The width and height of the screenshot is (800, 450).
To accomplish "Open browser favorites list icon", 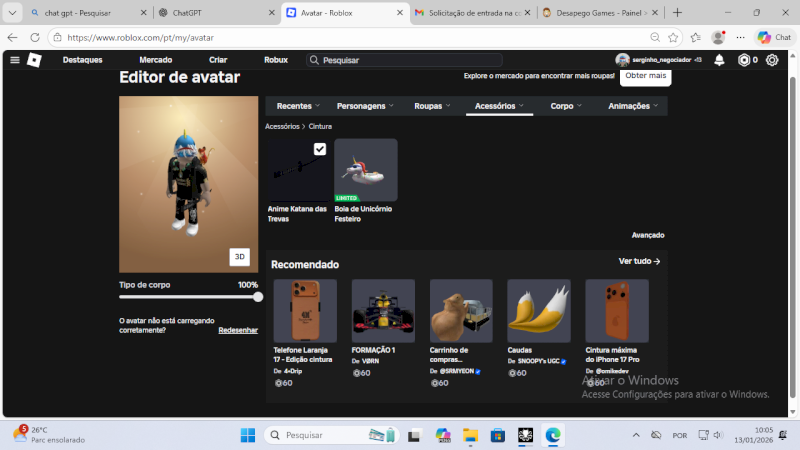I will 695,37.
